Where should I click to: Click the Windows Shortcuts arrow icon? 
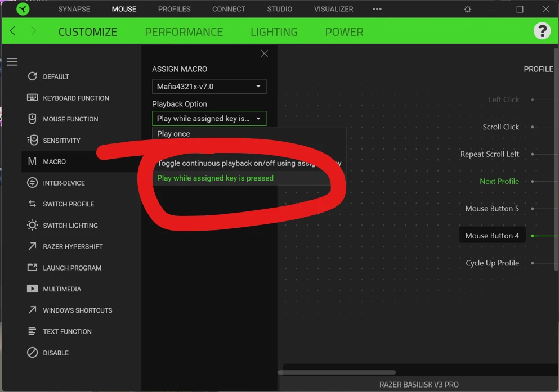click(33, 310)
